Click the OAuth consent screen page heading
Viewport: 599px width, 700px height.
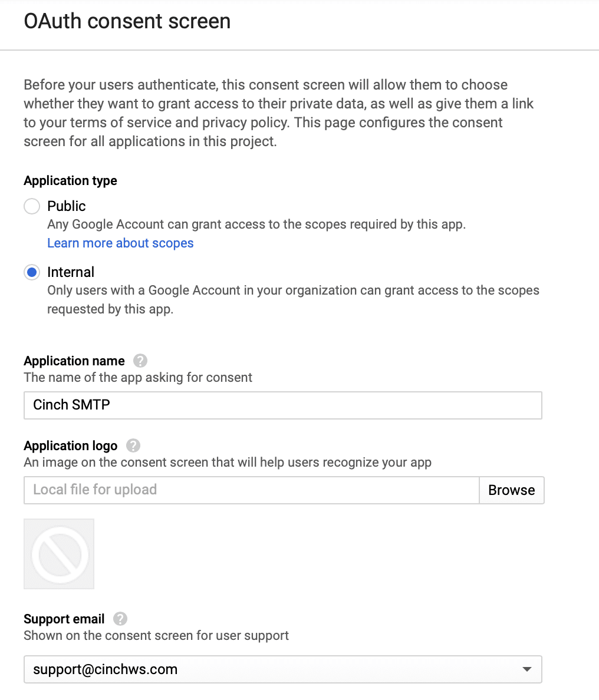pyautogui.click(x=127, y=21)
